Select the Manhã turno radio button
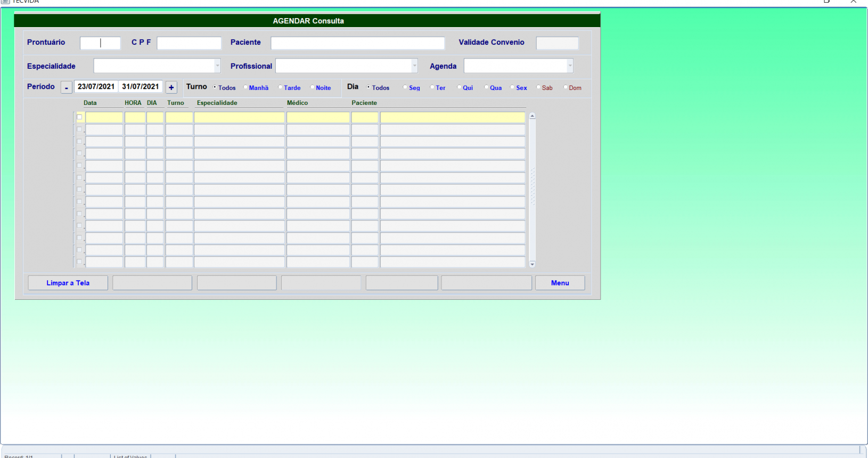Viewport: 868px width, 458px height. (x=245, y=87)
